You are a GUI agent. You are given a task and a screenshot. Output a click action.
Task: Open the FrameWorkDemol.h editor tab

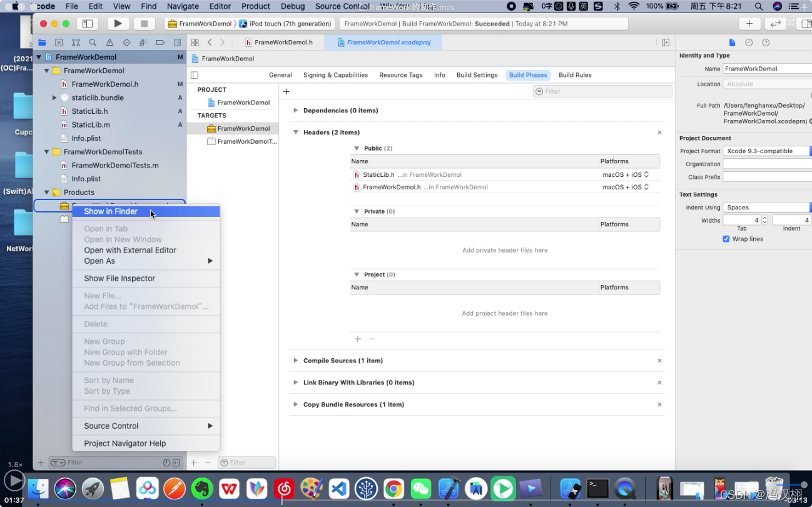pos(279,43)
